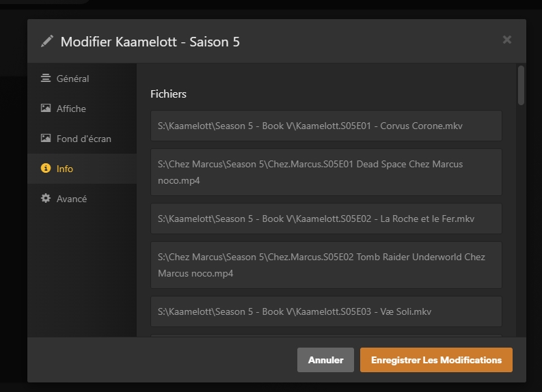Click the pencil icon beside the Modifier title
The image size is (542, 392).
pos(46,42)
